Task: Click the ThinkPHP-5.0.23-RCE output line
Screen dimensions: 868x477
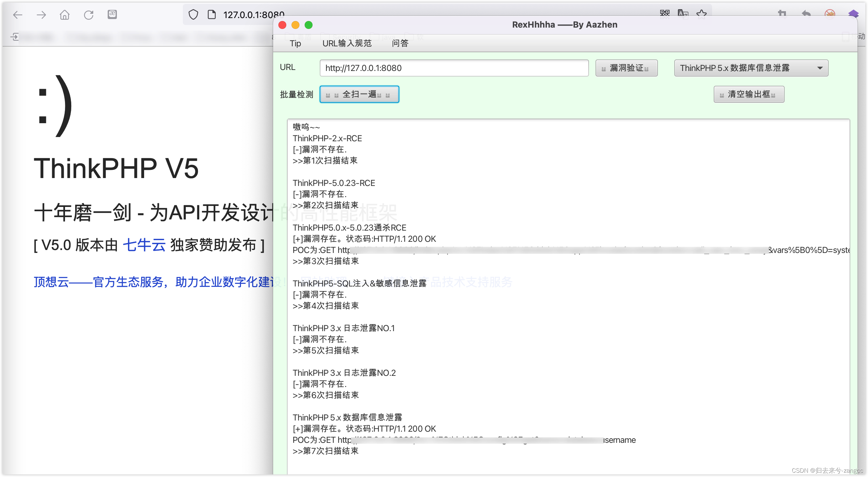Action: [334, 183]
